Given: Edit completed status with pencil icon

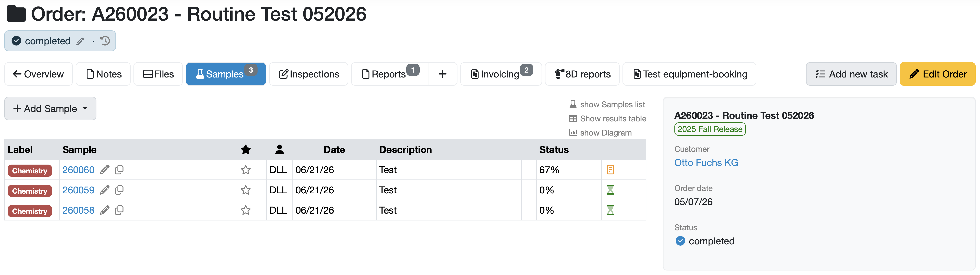Looking at the screenshot, I should 80,41.
